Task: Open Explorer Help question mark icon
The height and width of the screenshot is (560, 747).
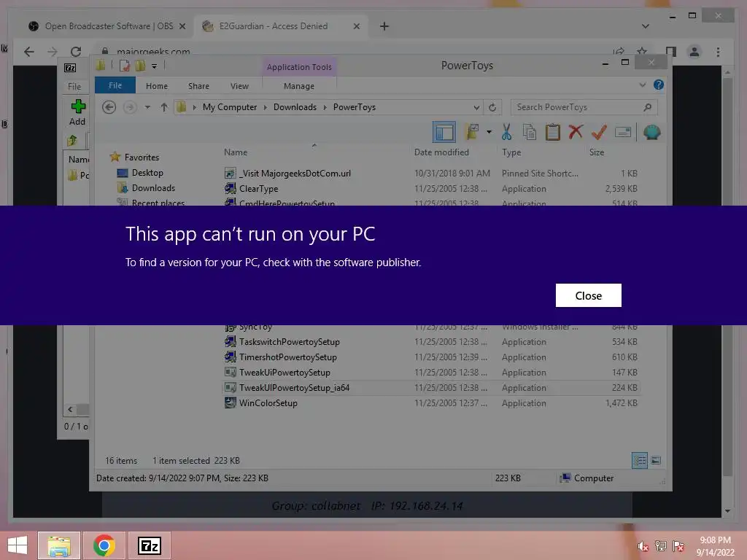Action: pos(659,85)
